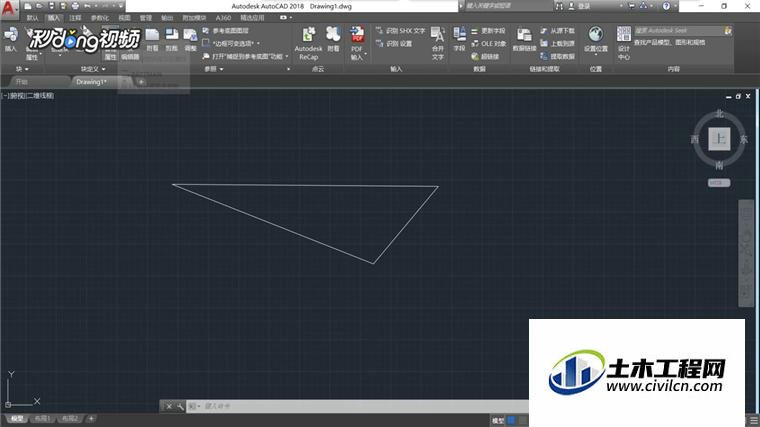Click the ViewCube Top (上) face
The image size is (760, 427).
coord(719,139)
